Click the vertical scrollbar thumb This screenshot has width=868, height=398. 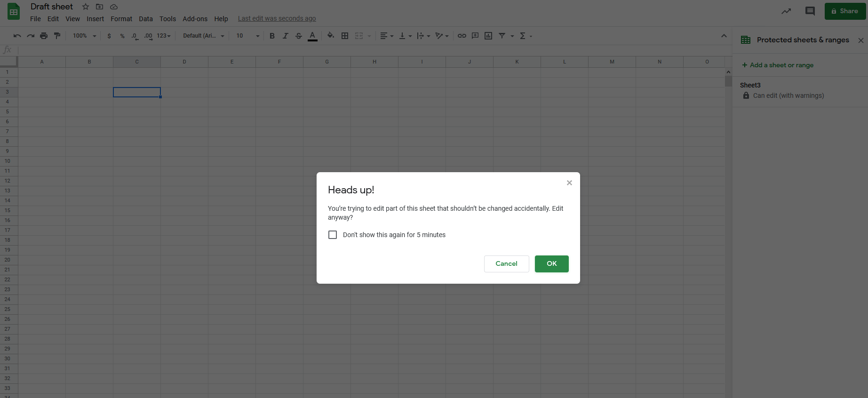pos(728,81)
